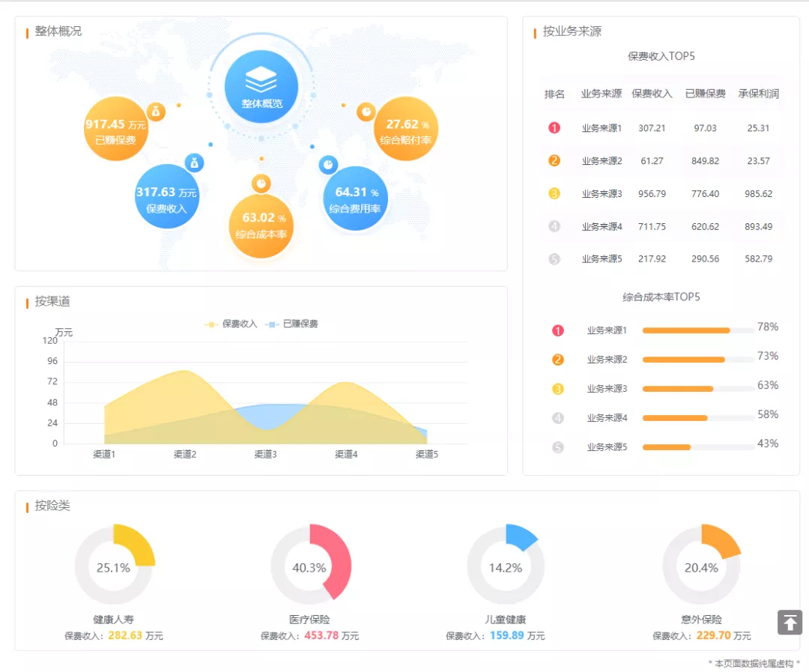Click rank 5 badge in 保费收入TOP5 table
This screenshot has height=672, width=809.
[x=554, y=258]
